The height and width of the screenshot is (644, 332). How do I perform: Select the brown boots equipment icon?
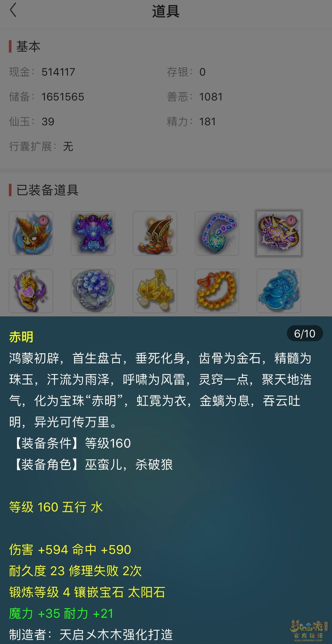click(155, 233)
